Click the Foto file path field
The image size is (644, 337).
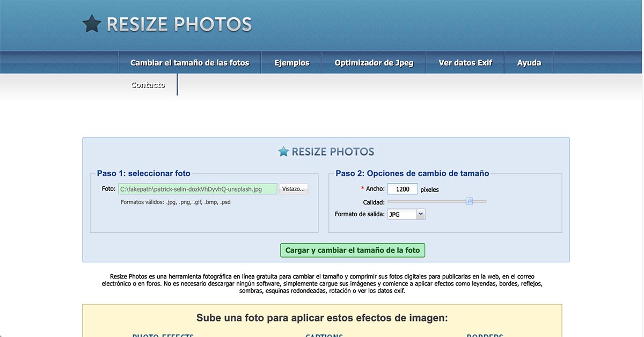pos(198,189)
